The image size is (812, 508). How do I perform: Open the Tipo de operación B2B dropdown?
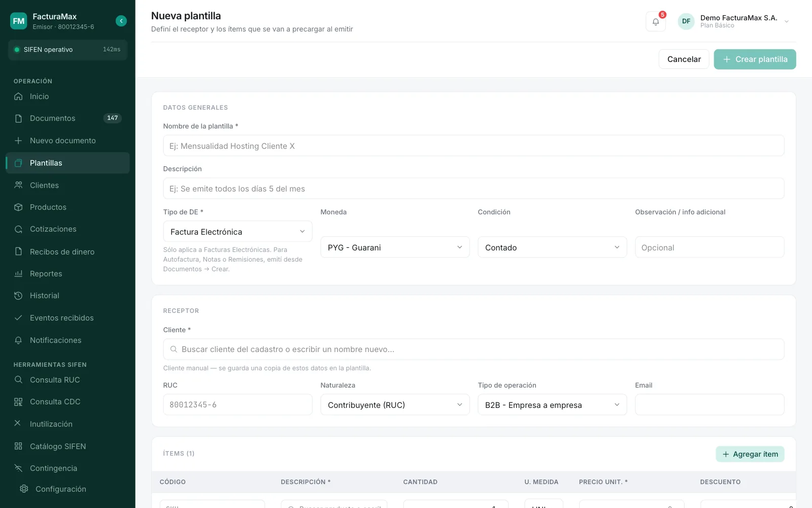pyautogui.click(x=552, y=405)
